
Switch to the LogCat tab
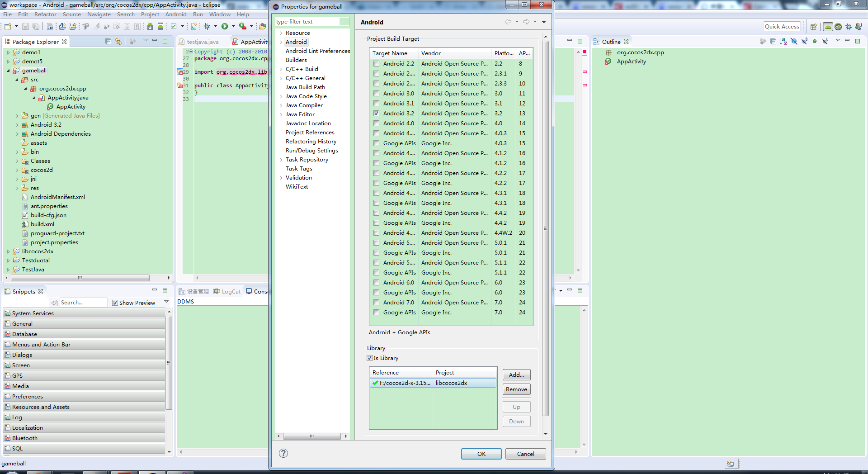(x=227, y=291)
